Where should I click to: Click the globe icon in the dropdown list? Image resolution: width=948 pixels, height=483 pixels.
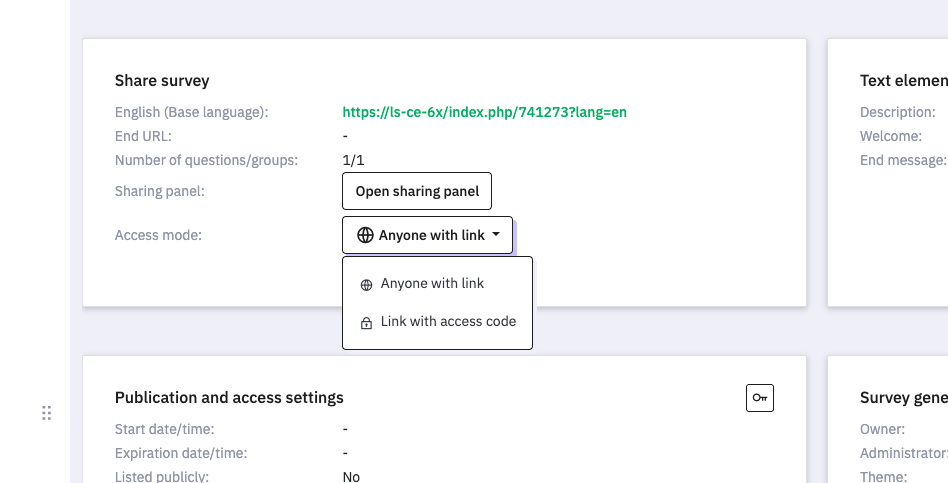(x=365, y=285)
